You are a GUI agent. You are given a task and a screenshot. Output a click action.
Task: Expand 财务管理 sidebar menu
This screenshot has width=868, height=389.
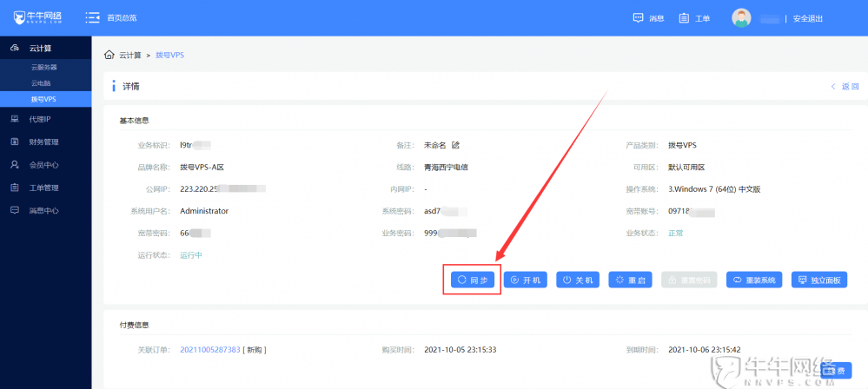[x=43, y=142]
